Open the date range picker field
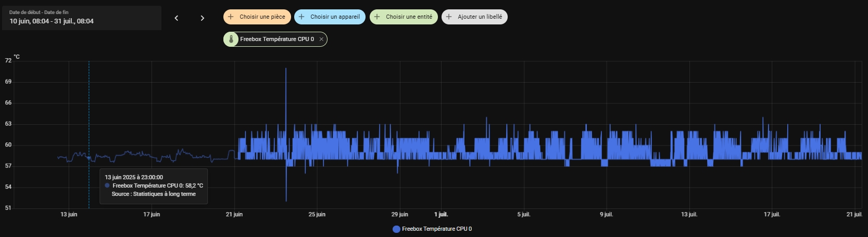This screenshot has height=237, width=868. click(x=82, y=18)
